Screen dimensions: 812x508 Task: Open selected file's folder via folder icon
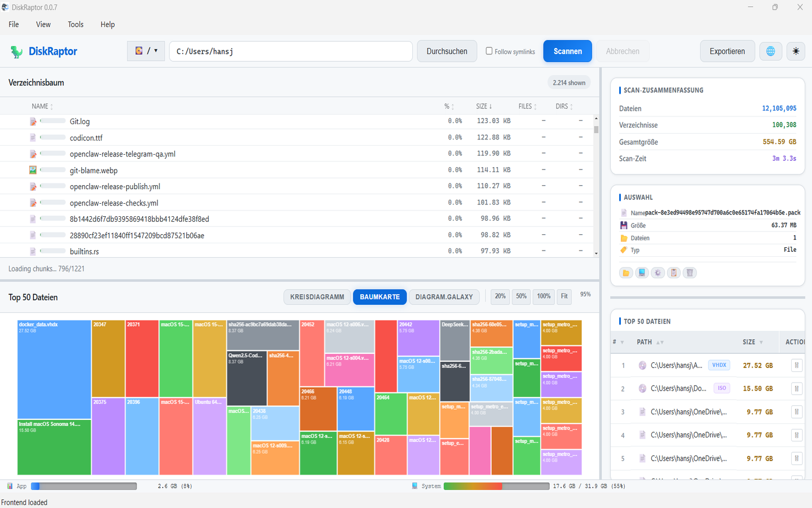[626, 273]
